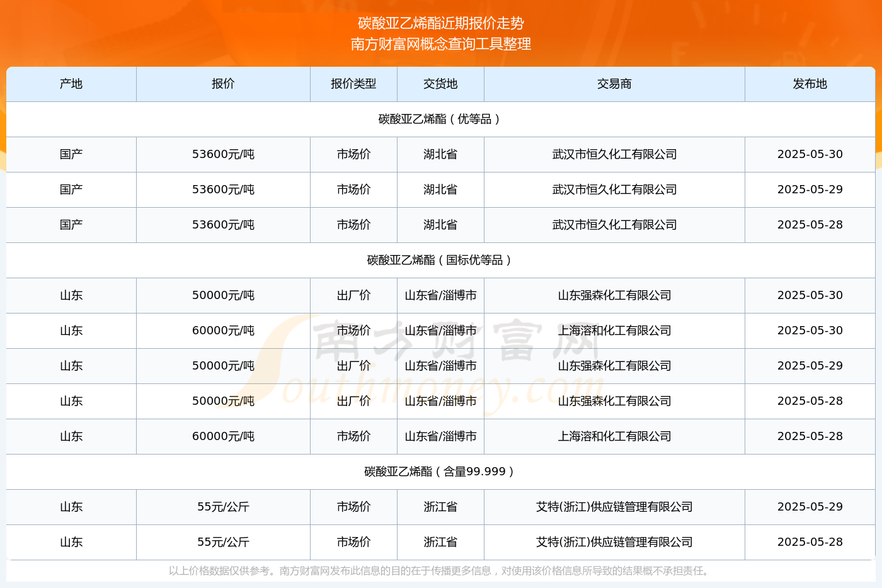
Task: Click 出厂价 in 山东强森 2025-05-28 row
Action: [x=353, y=401]
